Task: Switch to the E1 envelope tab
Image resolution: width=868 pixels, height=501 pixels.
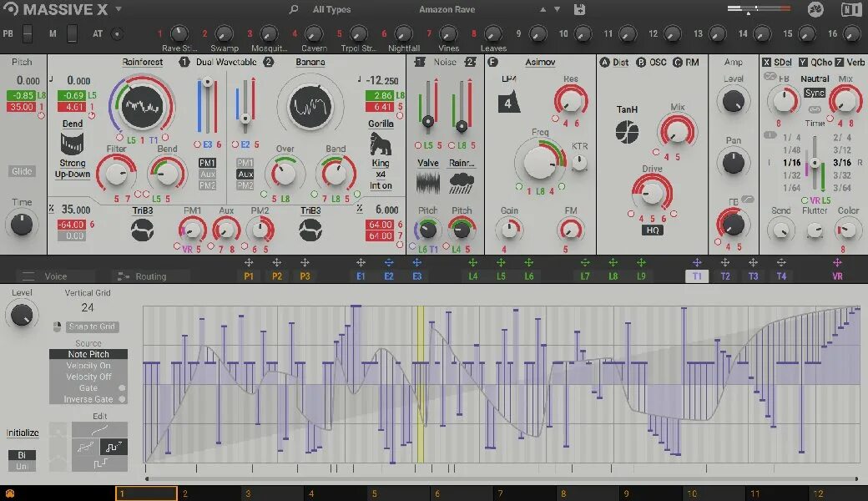Action: click(x=361, y=276)
